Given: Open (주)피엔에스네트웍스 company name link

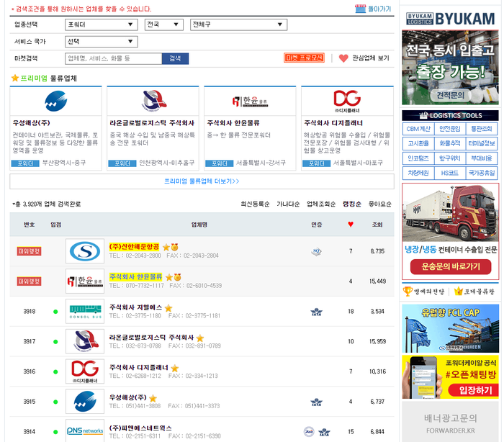Looking at the screenshot, I should (140, 428).
